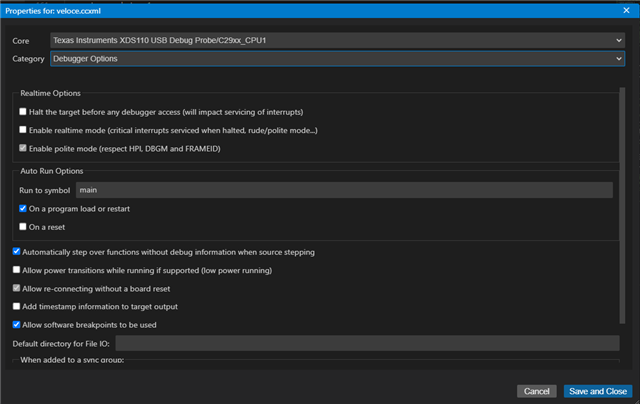This screenshot has height=404, width=640.
Task: Click the Save and Close button
Action: 596,391
